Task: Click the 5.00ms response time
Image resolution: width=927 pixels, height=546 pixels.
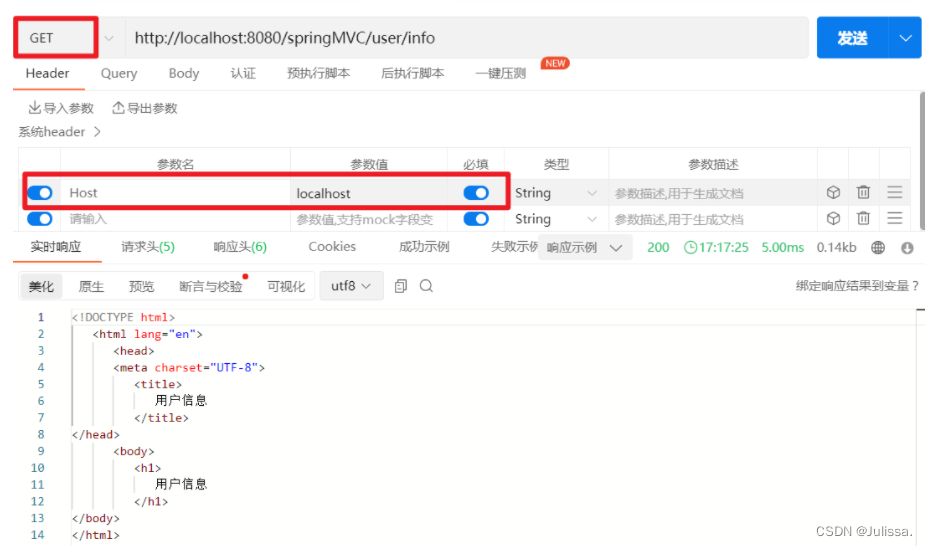Action: (782, 247)
